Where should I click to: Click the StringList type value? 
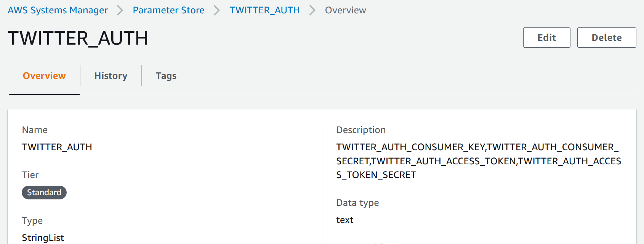coord(43,238)
